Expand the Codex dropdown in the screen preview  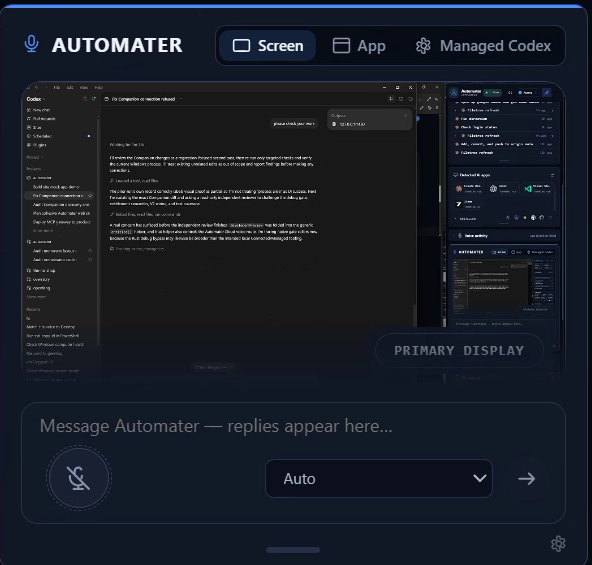coord(35,99)
